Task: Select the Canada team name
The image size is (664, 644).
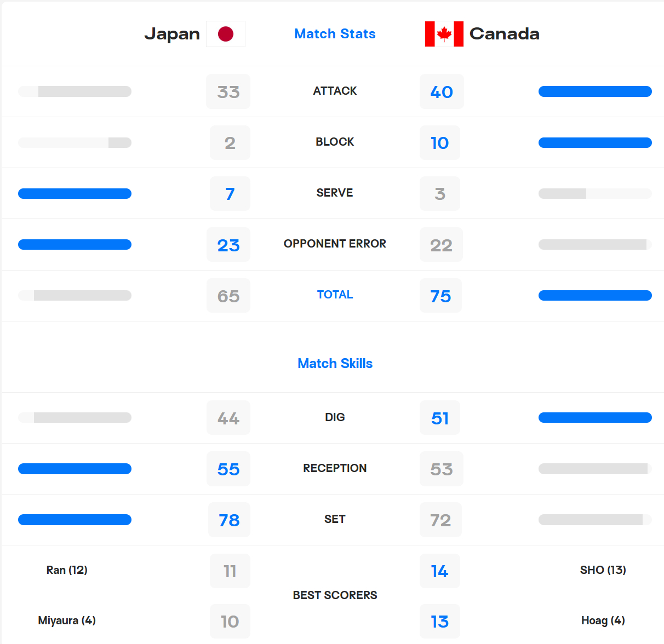Action: [505, 34]
